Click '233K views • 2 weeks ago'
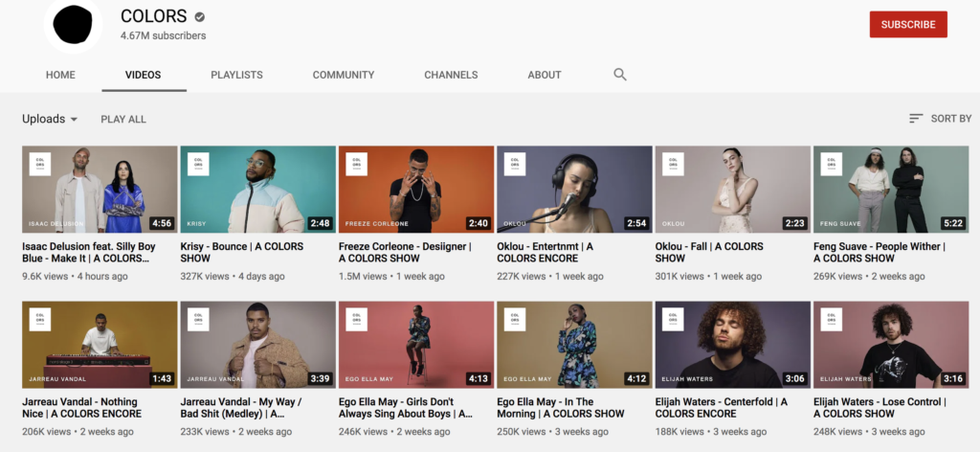The image size is (980, 452). 236,431
